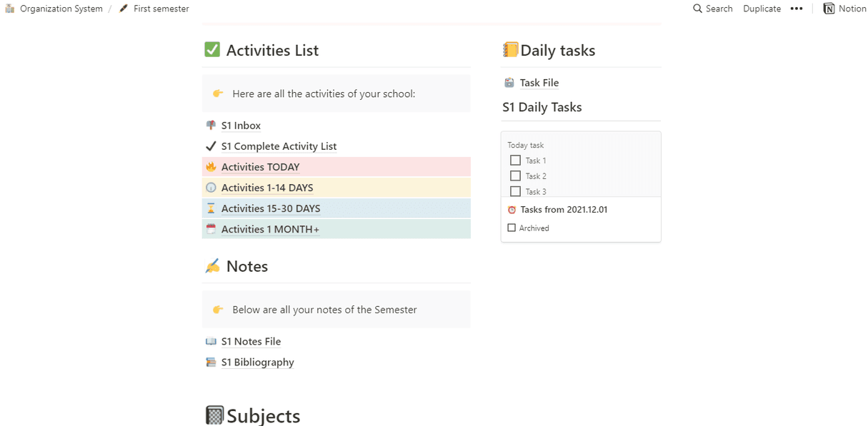Click the document icon next to Task File
The width and height of the screenshot is (868, 426).
[509, 82]
